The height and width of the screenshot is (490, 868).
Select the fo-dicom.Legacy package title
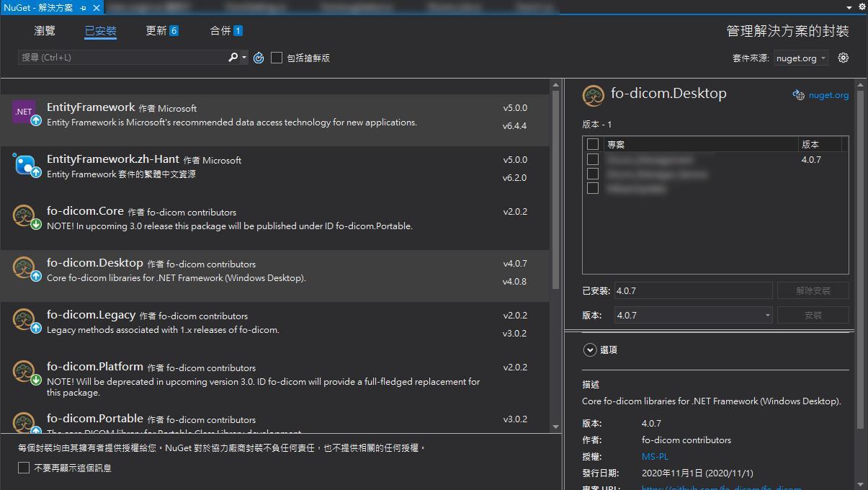click(x=91, y=315)
